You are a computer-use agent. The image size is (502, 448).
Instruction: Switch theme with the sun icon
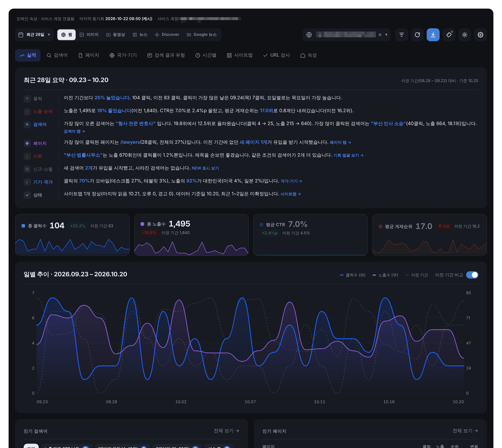tap(465, 35)
